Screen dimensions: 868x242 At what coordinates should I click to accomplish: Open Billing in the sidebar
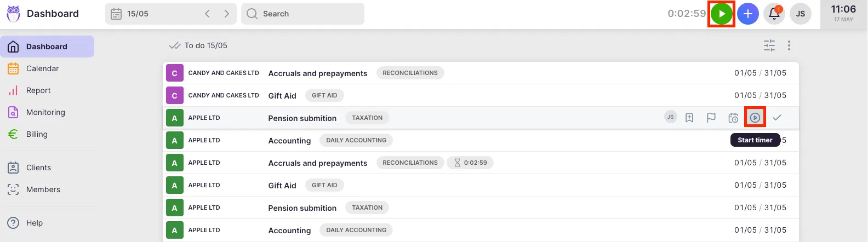click(37, 134)
